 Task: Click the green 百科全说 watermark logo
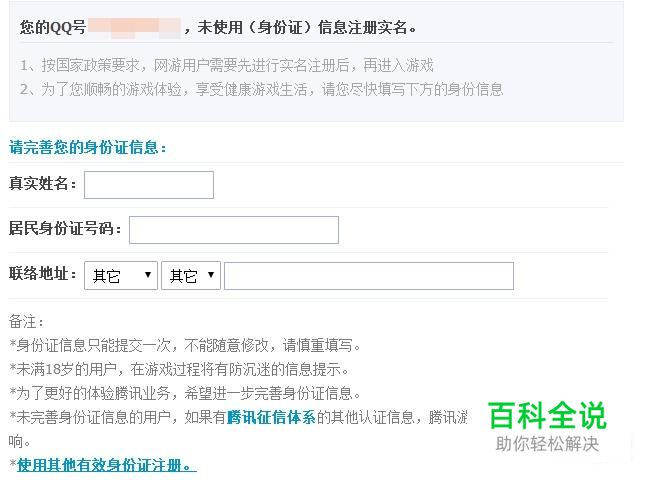[x=547, y=415]
